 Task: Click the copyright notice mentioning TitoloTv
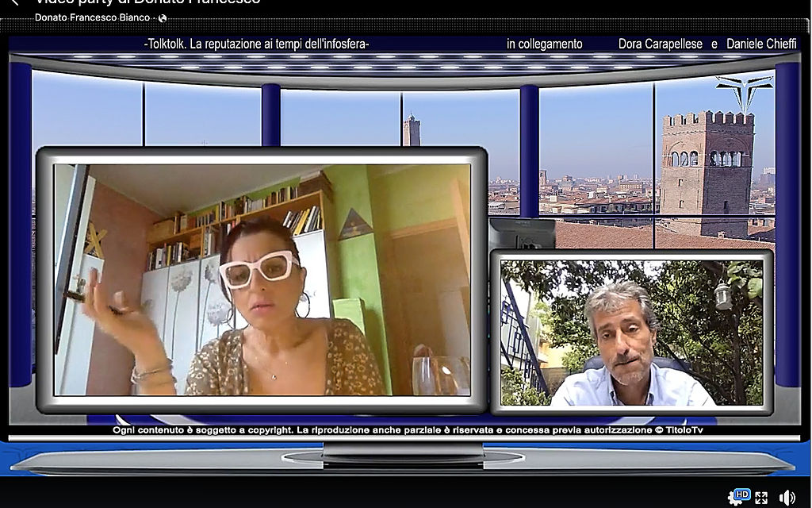(x=408, y=430)
